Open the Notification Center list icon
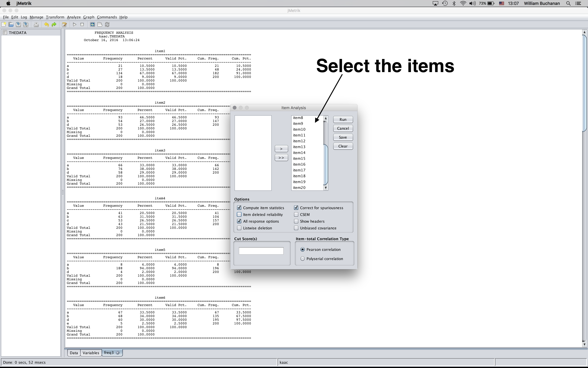This screenshot has height=368, width=588. click(578, 3)
